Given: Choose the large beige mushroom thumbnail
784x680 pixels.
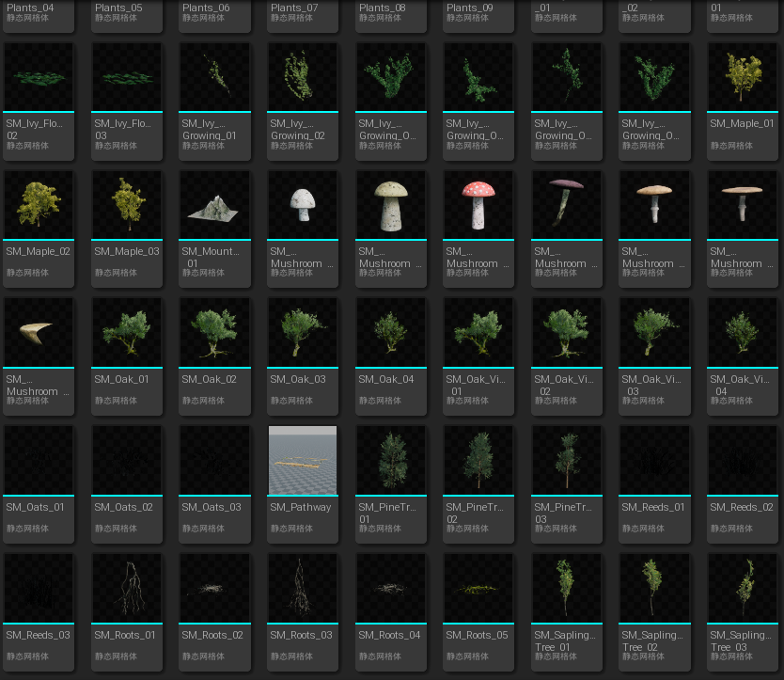Looking at the screenshot, I should [x=391, y=205].
